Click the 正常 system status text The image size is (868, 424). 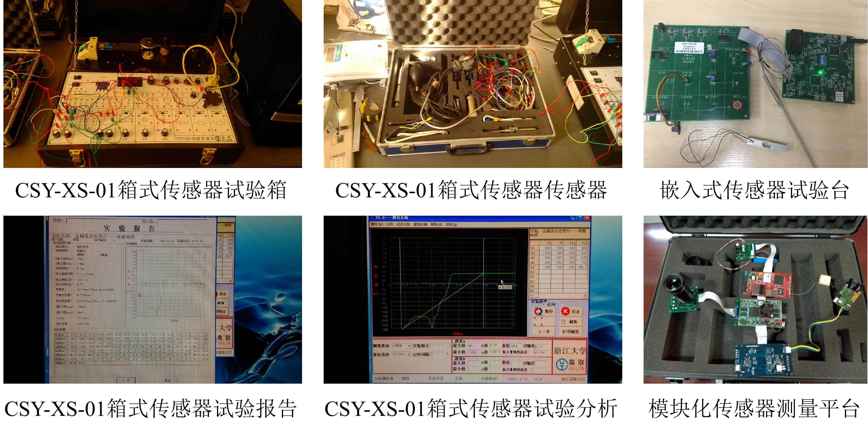(458, 379)
